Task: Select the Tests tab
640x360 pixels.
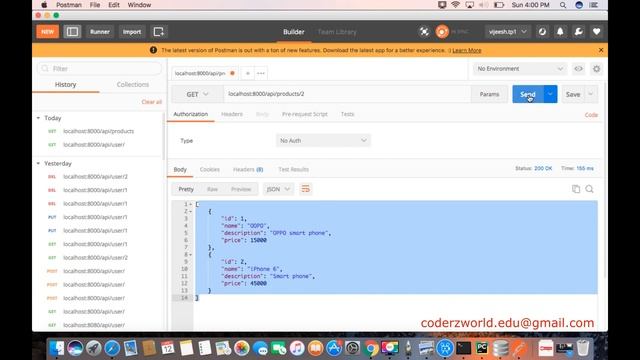Action: pyautogui.click(x=347, y=114)
